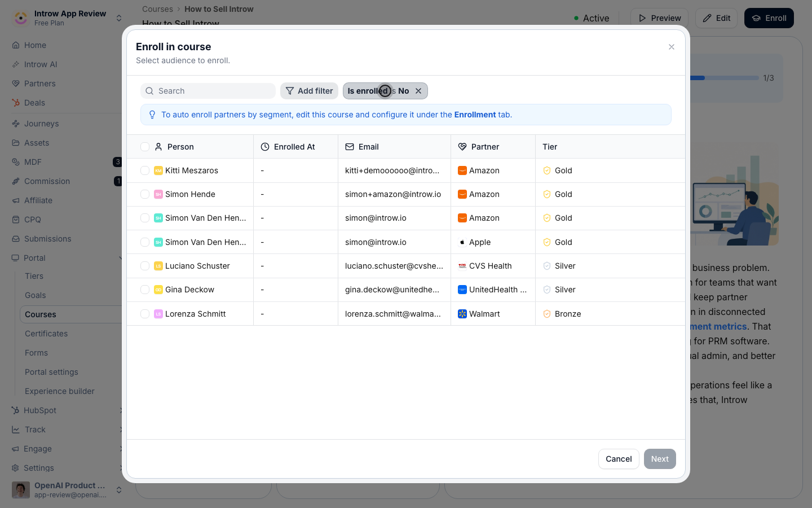
Task: Click the course progress bar showing 1/3
Action: pyautogui.click(x=725, y=78)
